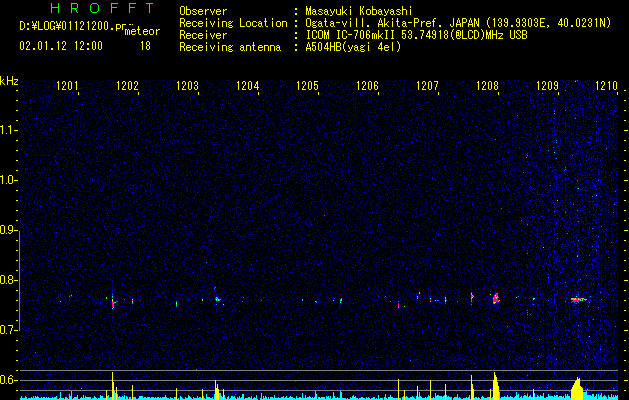The width and height of the screenshot is (629, 400).
Task: Click the 1209 time marker
Action: coord(548,85)
